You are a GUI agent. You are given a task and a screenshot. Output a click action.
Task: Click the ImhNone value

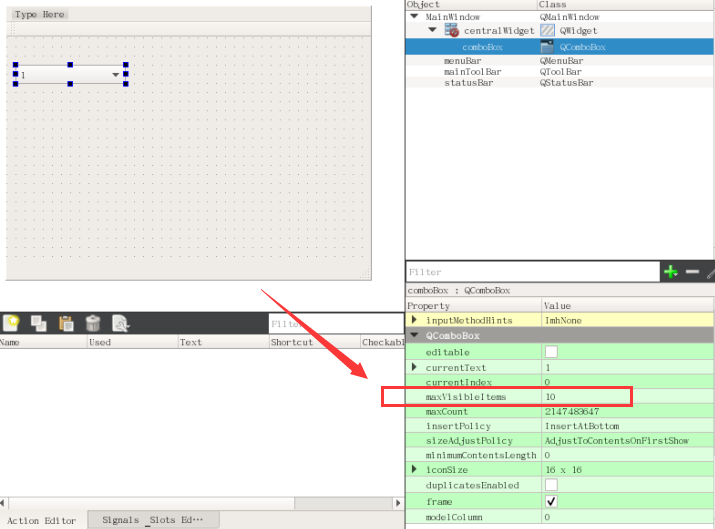click(563, 320)
